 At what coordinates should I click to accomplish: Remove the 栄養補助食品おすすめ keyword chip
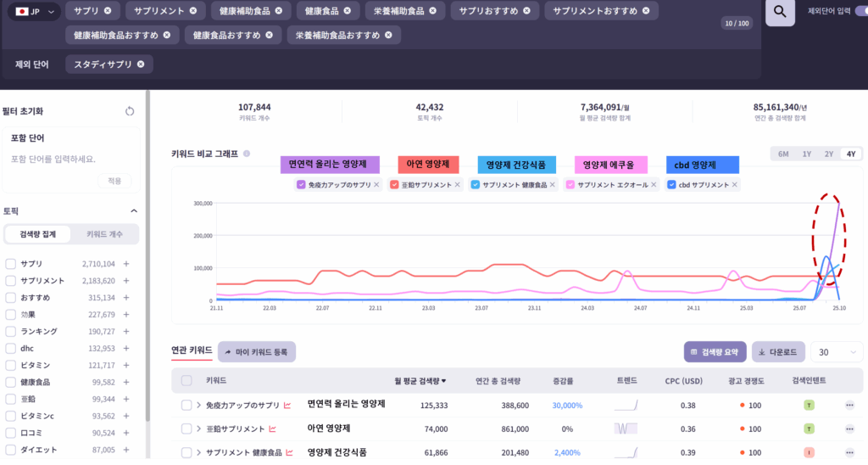[388, 35]
